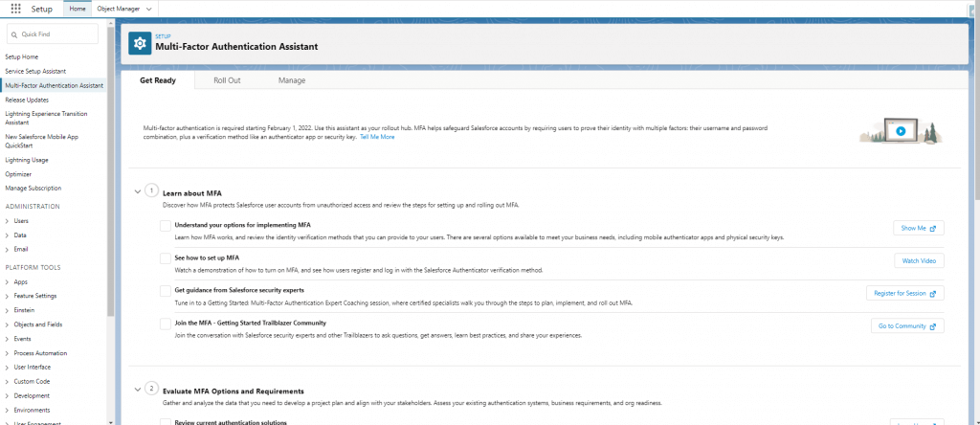Collapse 'Evaluate MFA Options and Requirements' section

point(138,390)
